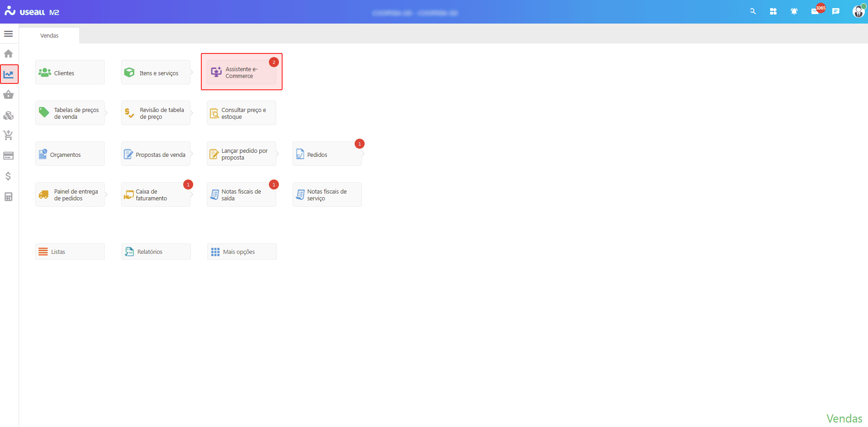
Task: Open the mail inbox with 3065 badge
Action: 815,11
